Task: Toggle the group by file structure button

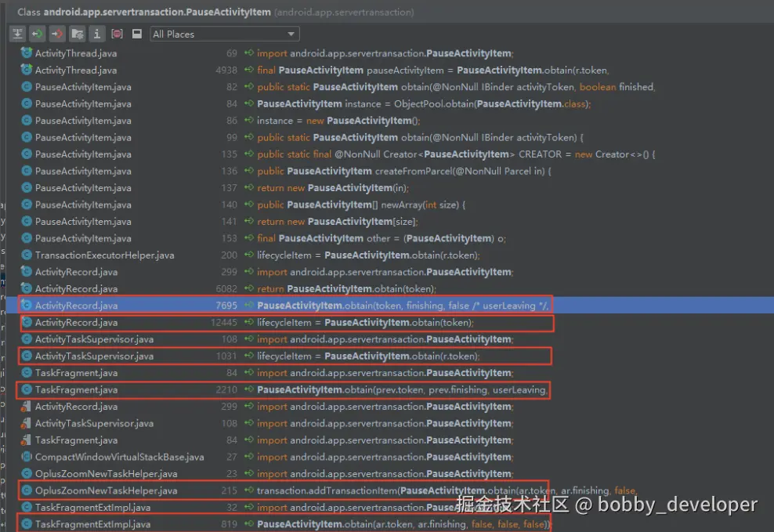Action: click(17, 34)
